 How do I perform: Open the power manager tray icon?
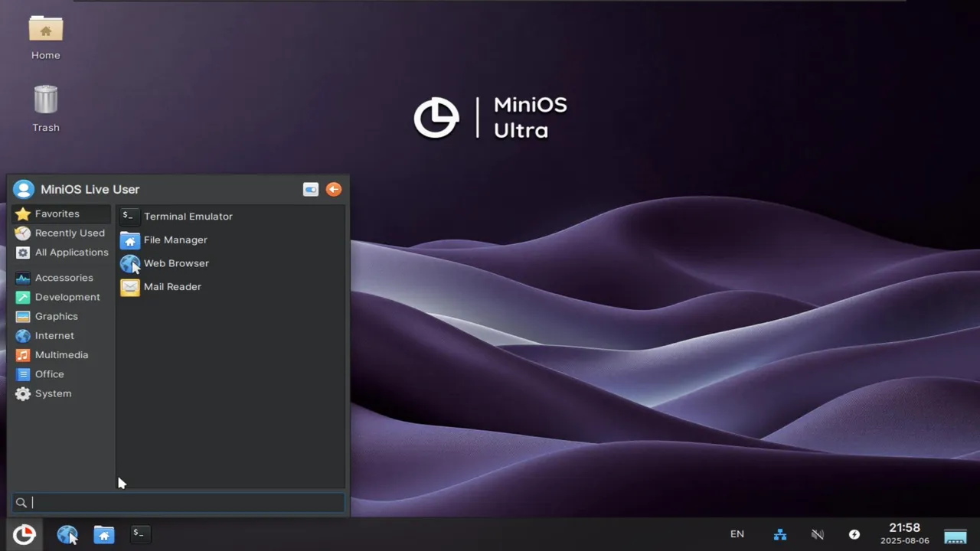(854, 534)
